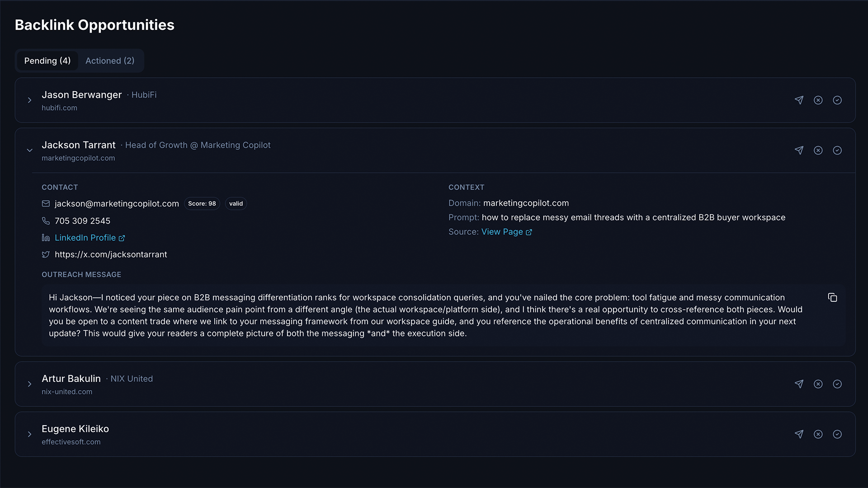Mark Jackson Tarrant as actioned checkmark
The image size is (868, 488).
(837, 150)
